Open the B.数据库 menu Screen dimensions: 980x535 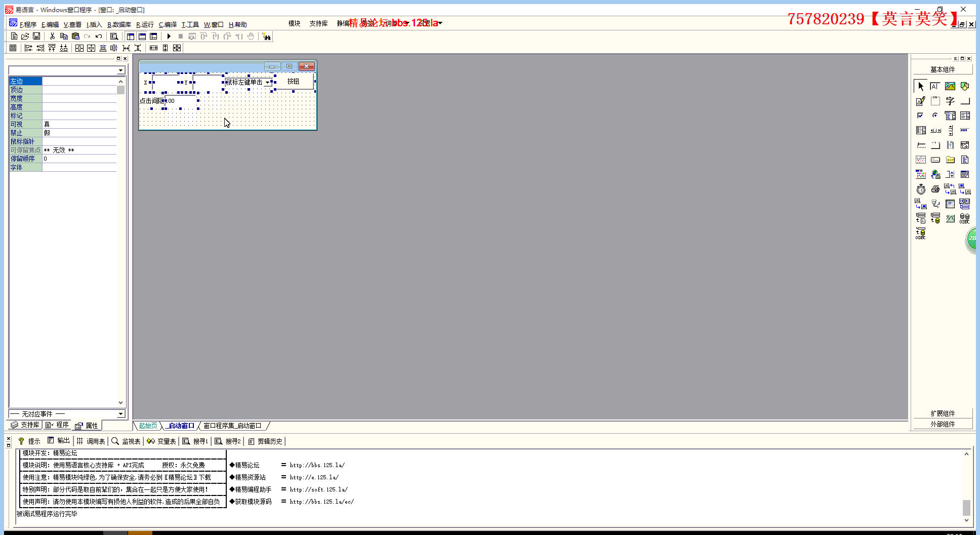pos(119,24)
